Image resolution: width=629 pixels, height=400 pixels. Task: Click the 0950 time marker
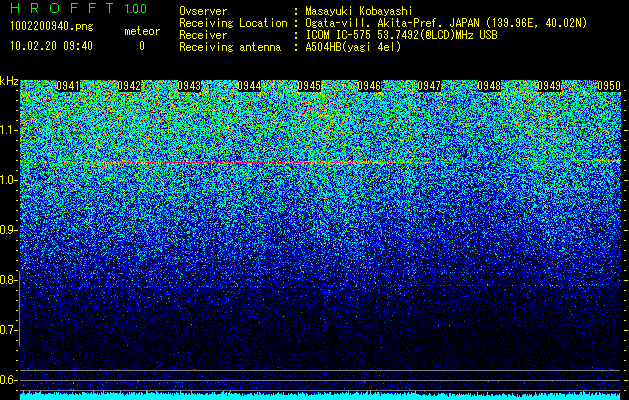point(609,86)
